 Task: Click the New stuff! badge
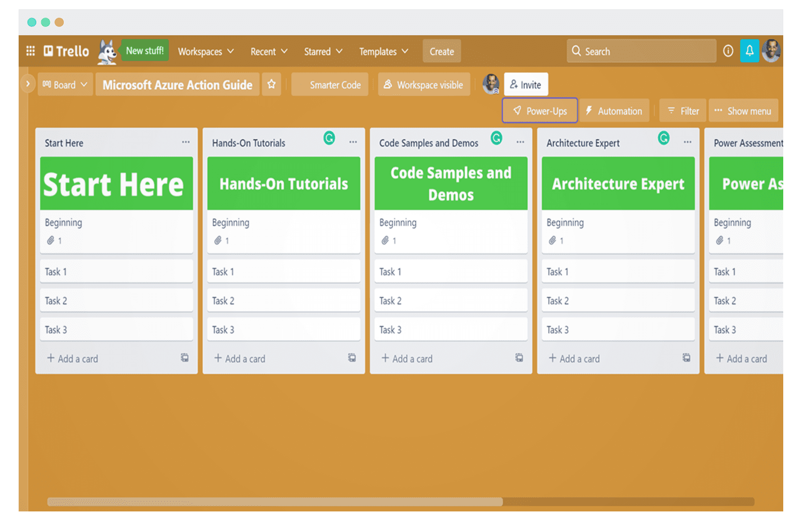pyautogui.click(x=145, y=50)
